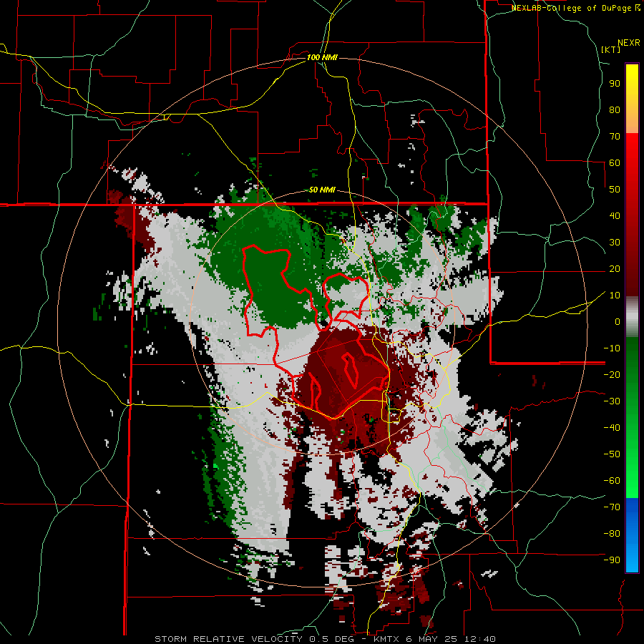Click the 30 value on the velocity scale
The image size is (644, 644).
coord(615,243)
